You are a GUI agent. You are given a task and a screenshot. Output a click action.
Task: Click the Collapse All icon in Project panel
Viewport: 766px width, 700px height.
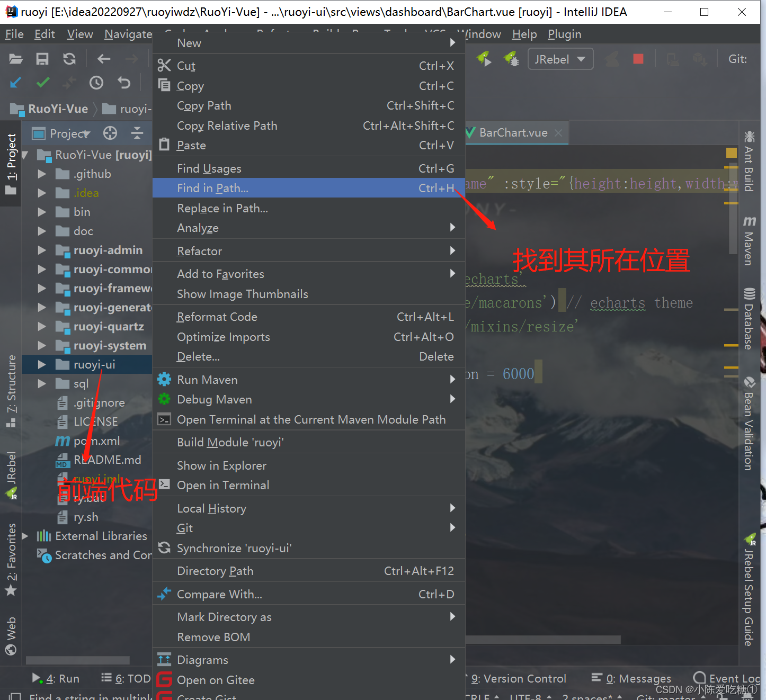(137, 133)
